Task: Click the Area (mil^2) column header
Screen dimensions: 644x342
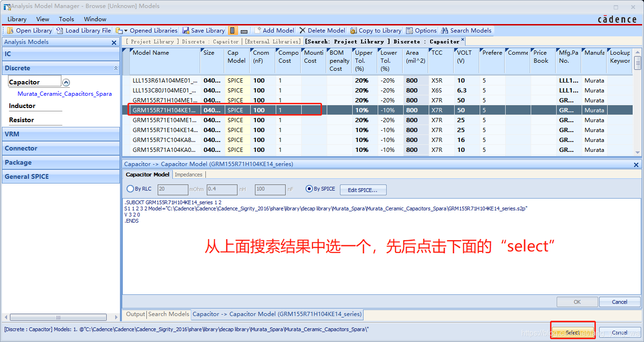Action: point(415,60)
